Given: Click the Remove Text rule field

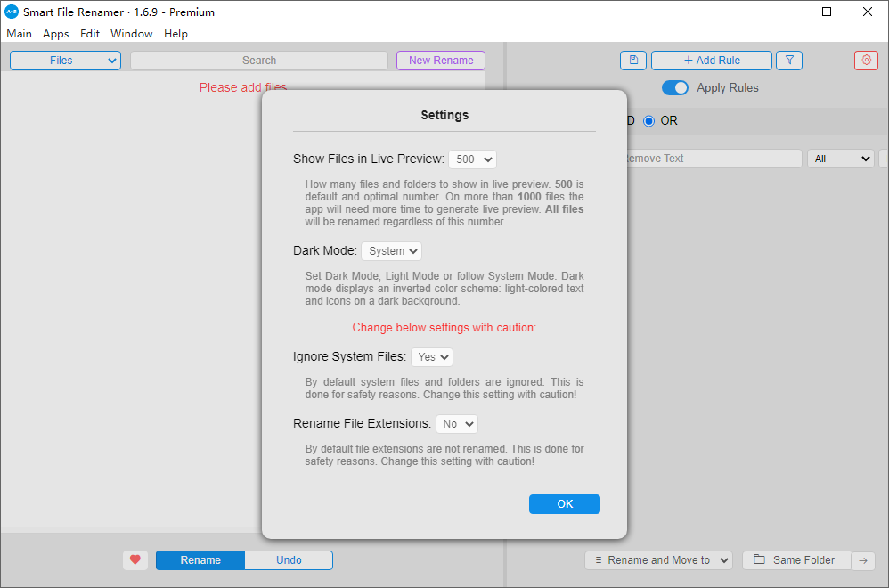Looking at the screenshot, I should (x=714, y=159).
